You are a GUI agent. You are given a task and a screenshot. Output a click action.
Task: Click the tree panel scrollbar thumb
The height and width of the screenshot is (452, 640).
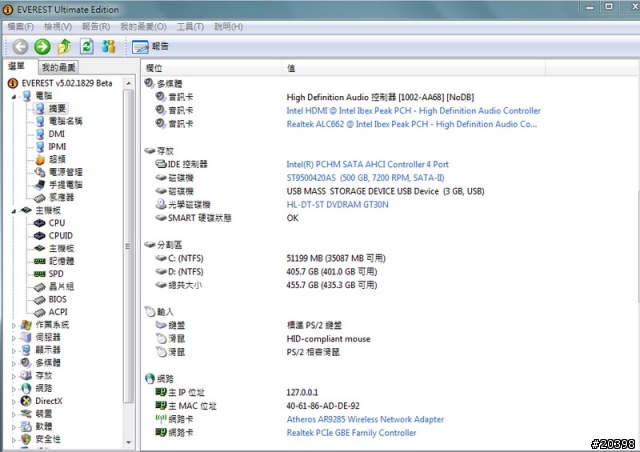click(129, 247)
